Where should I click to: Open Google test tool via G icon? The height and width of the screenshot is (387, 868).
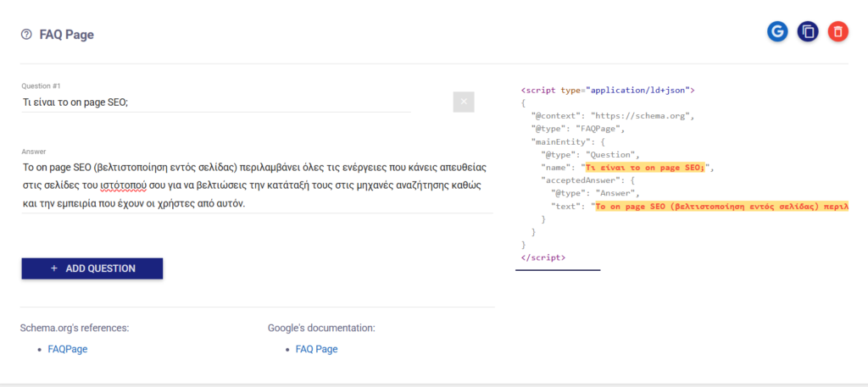click(x=777, y=31)
